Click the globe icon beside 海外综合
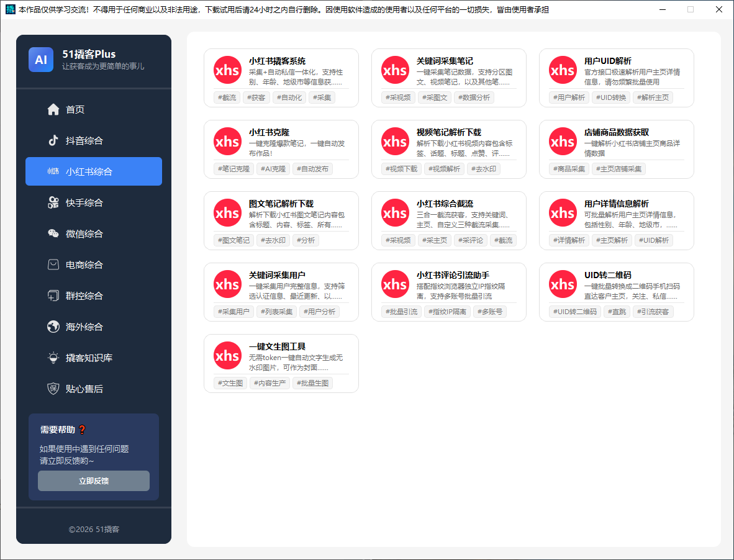Image resolution: width=734 pixels, height=560 pixels. tap(53, 327)
